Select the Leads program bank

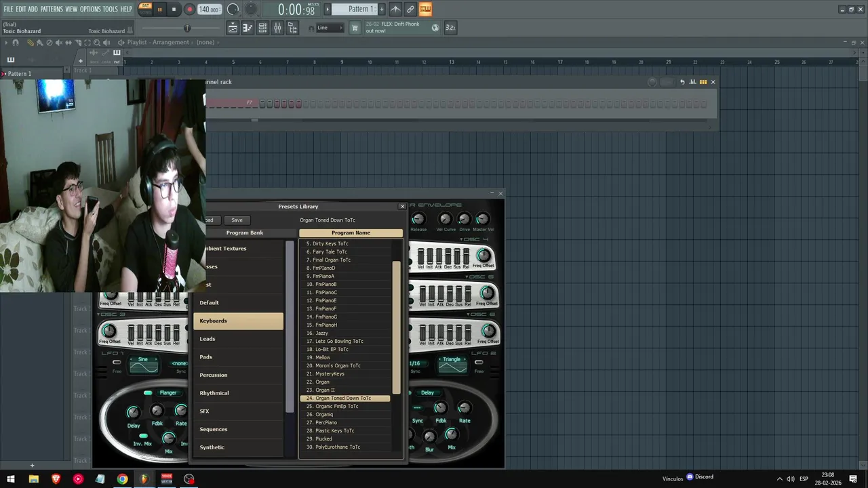(238, 339)
